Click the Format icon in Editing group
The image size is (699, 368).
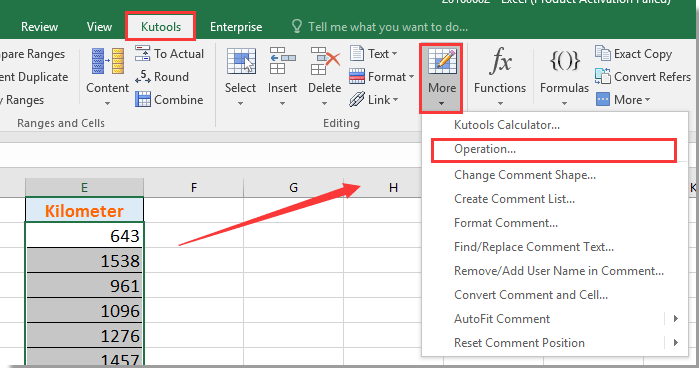point(357,76)
